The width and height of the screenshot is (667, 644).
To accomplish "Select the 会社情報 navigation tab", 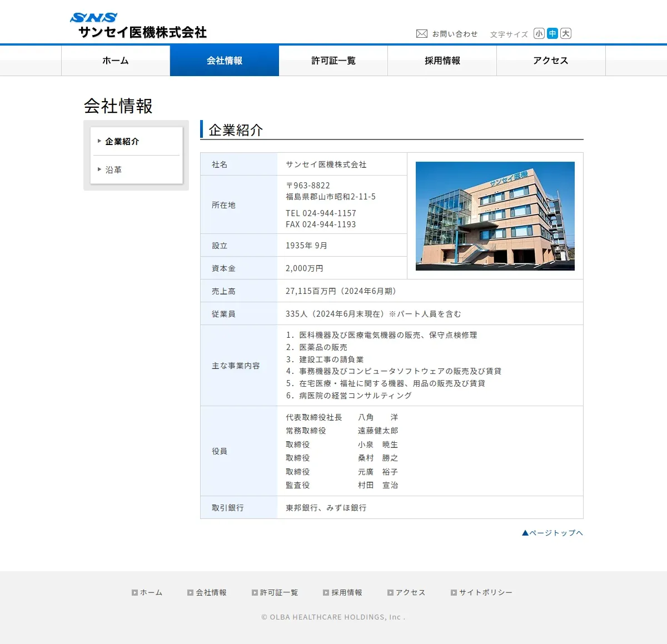I will pos(225,61).
